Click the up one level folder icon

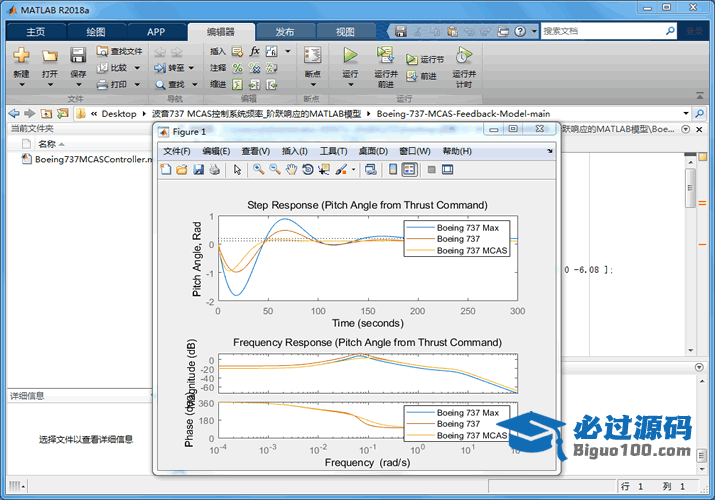46,113
